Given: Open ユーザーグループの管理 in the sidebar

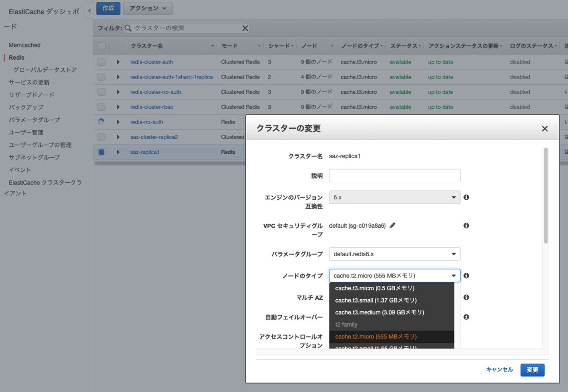Looking at the screenshot, I should pyautogui.click(x=40, y=145).
